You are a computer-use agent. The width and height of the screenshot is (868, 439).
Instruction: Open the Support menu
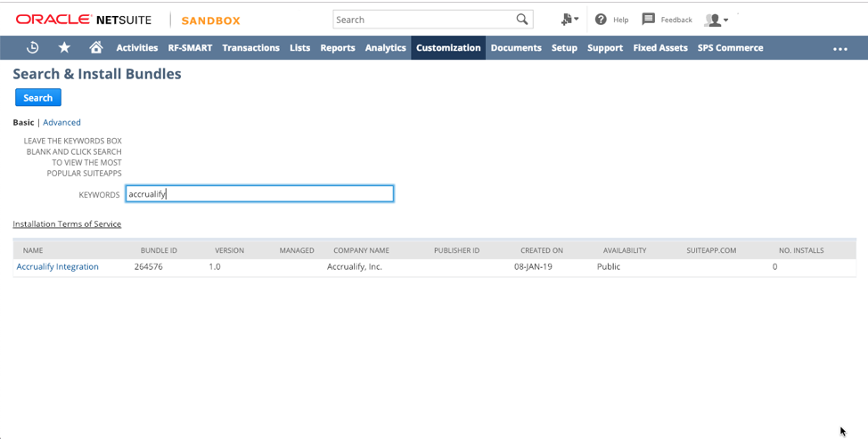(605, 47)
